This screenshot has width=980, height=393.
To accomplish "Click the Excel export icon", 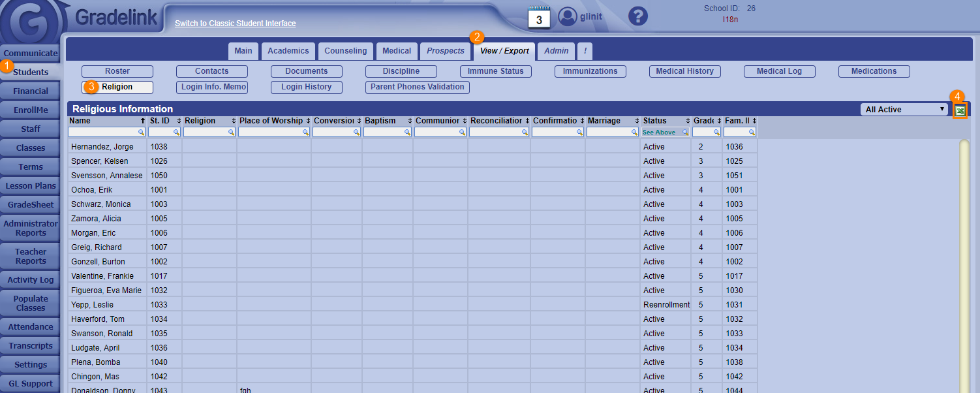I will [960, 110].
